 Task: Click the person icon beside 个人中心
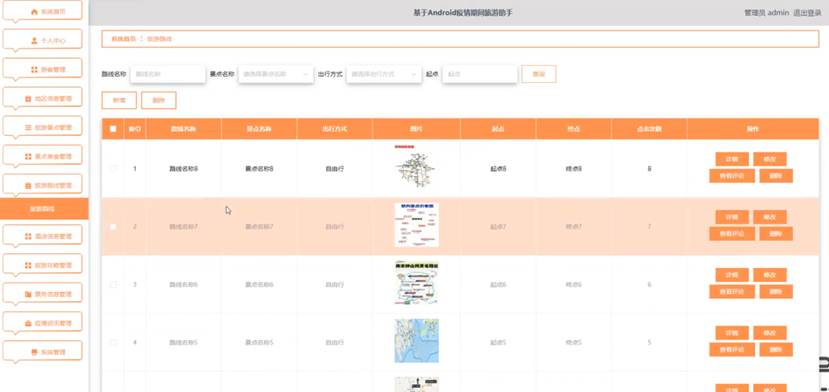[34, 40]
